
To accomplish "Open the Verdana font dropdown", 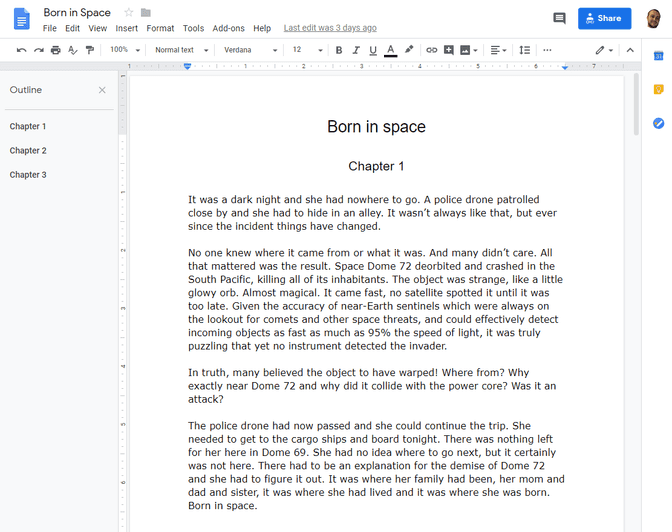I will (x=251, y=50).
